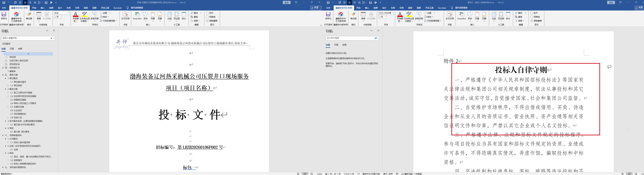Open 布局 tab in right window
Viewport: 644px width, 175px height.
(x=393, y=8)
